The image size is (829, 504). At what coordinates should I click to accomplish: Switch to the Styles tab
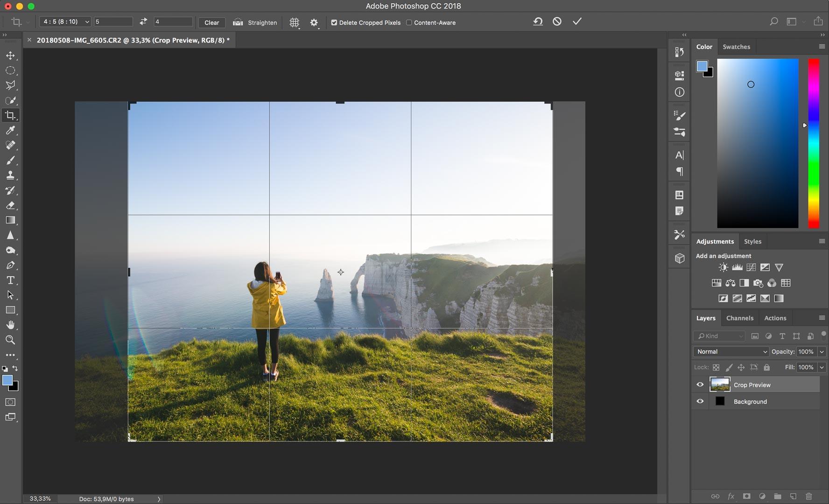coord(752,241)
